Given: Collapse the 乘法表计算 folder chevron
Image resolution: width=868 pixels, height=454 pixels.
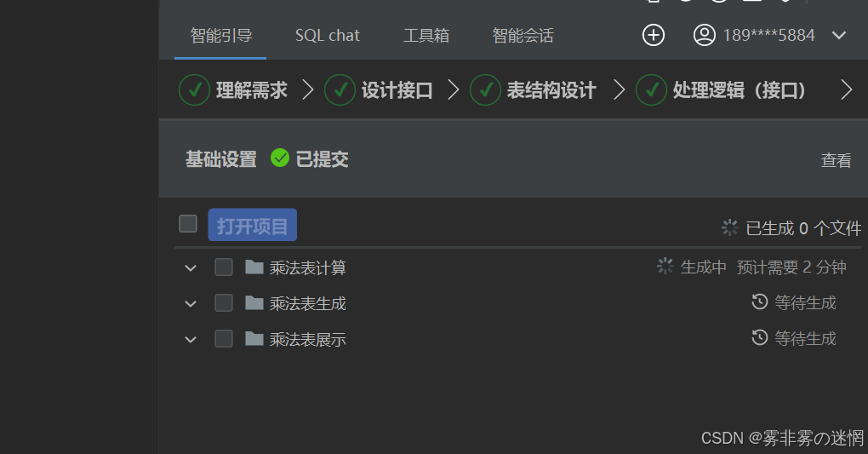Looking at the screenshot, I should pos(191,268).
